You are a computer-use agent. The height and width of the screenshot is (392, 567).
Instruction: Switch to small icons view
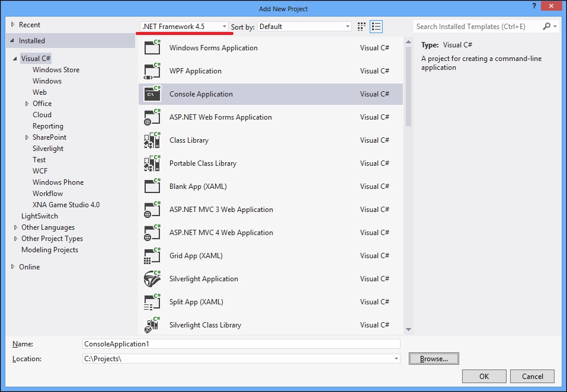click(362, 27)
